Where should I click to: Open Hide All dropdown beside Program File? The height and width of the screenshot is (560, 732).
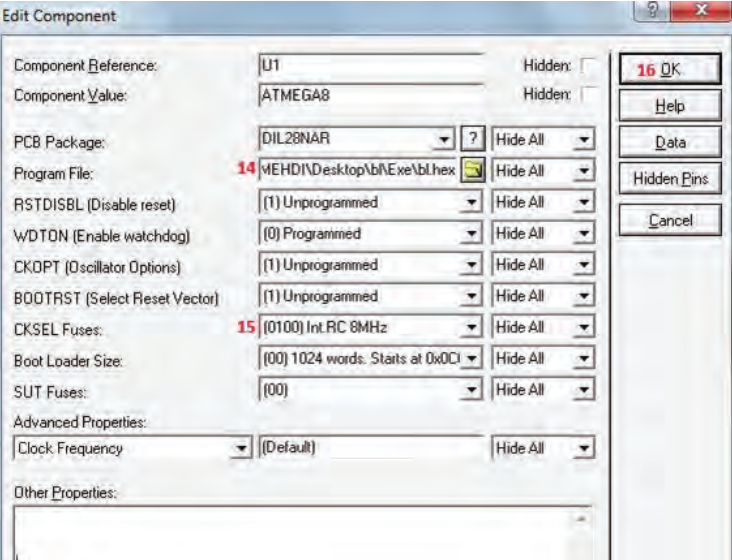coord(584,171)
